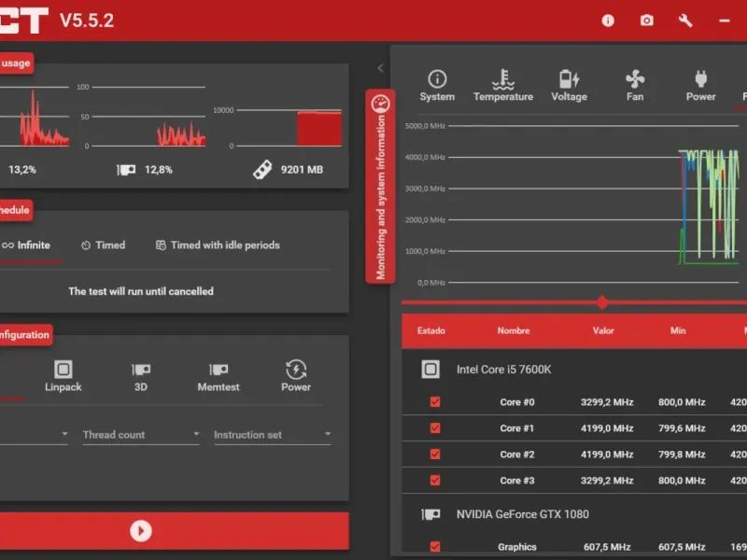Click the NVIDIA GeForce GTX 1080 GPU icon
This screenshot has width=747, height=560.
click(x=430, y=514)
